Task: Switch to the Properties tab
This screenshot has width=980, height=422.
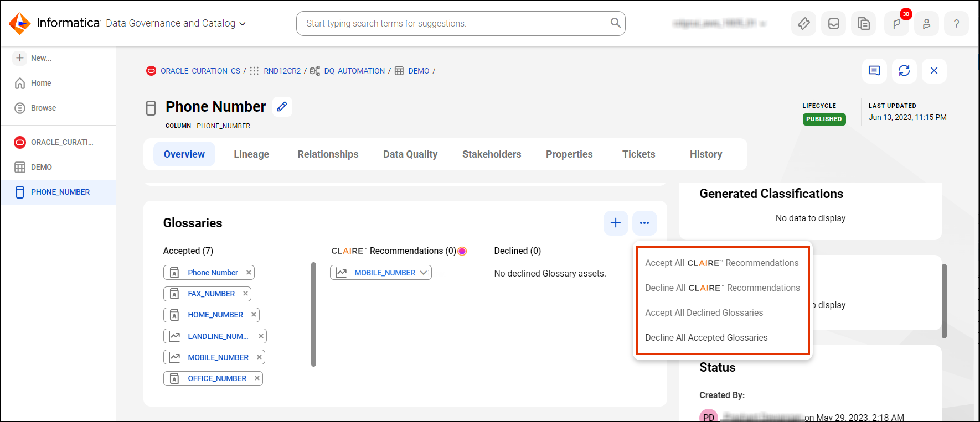Action: (x=569, y=154)
